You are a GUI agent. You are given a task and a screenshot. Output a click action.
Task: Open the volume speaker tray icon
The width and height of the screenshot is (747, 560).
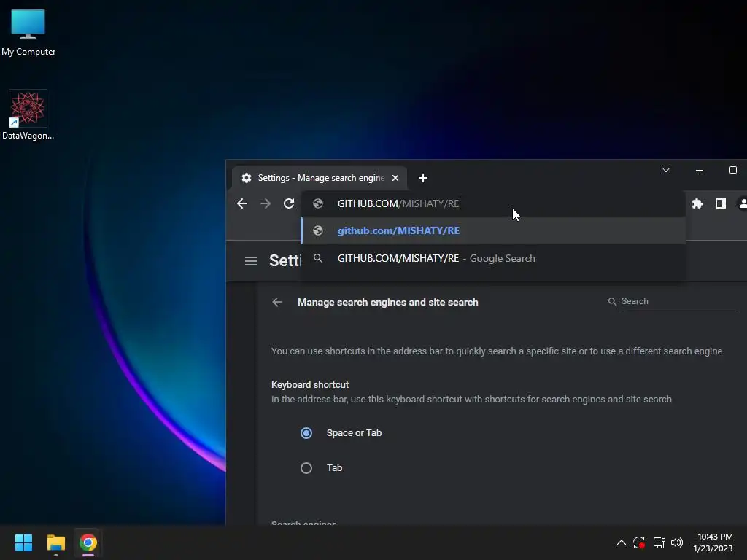coord(677,542)
